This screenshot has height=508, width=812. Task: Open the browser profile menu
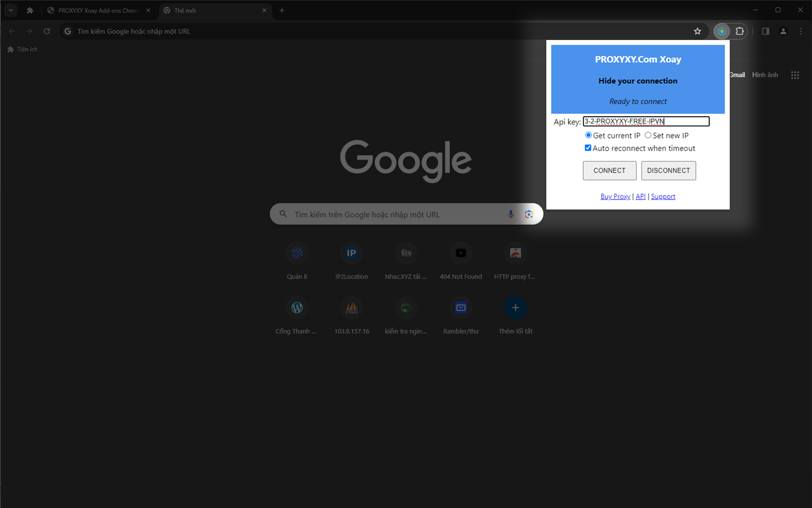pyautogui.click(x=783, y=30)
